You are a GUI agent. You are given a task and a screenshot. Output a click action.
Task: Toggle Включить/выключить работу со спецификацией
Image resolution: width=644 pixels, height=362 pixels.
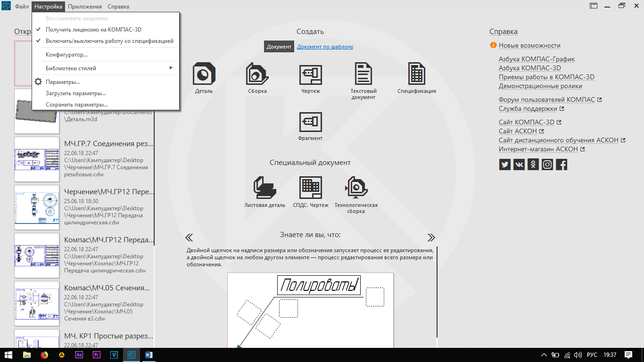click(x=106, y=41)
